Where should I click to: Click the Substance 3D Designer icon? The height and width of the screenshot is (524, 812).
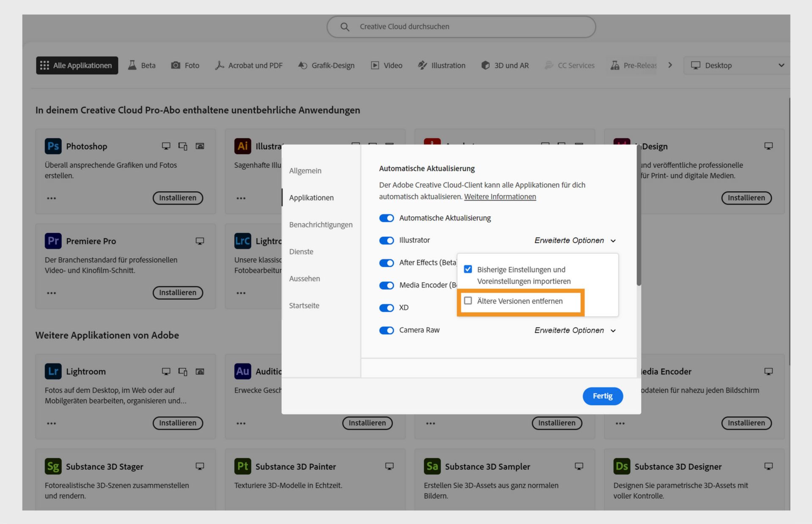pos(622,467)
